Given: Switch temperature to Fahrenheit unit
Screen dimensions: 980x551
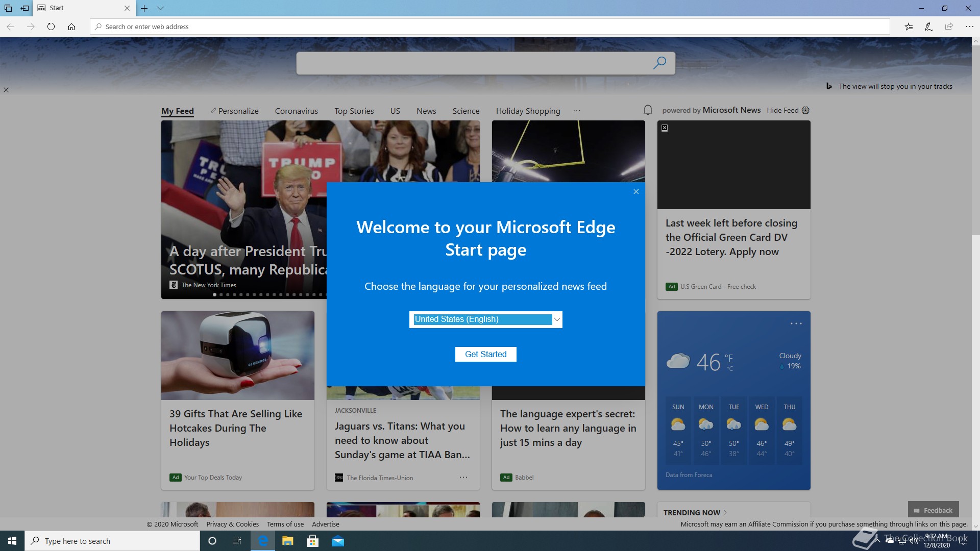Looking at the screenshot, I should pyautogui.click(x=729, y=358).
